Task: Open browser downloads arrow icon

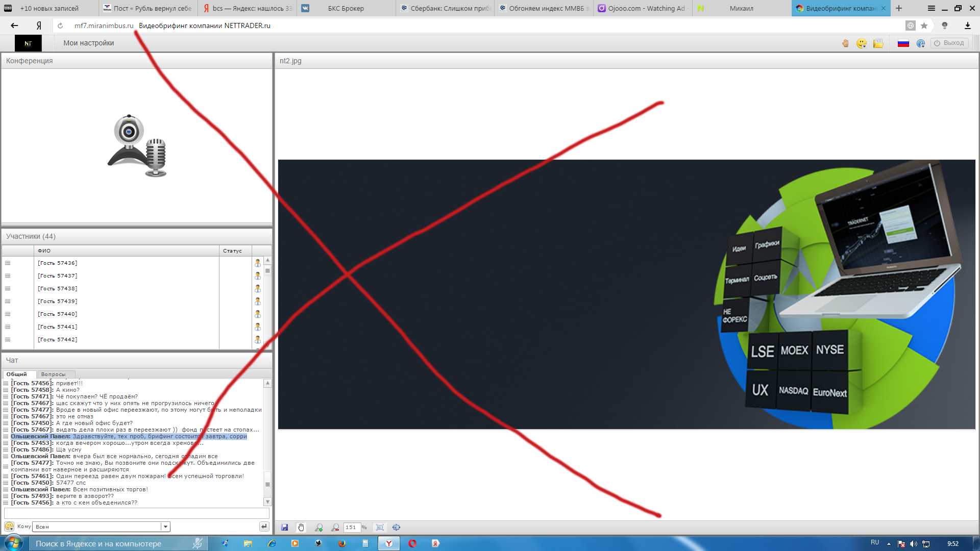Action: (x=967, y=26)
